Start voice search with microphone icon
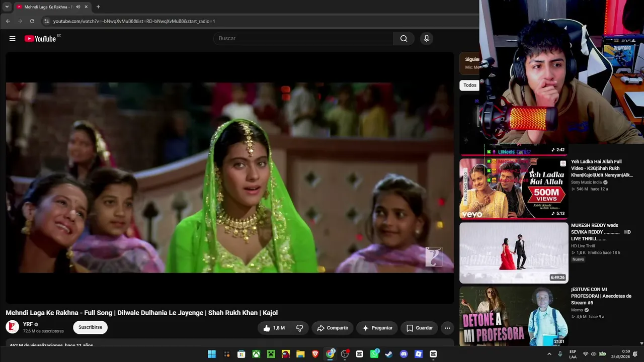644x362 pixels. coord(427,39)
